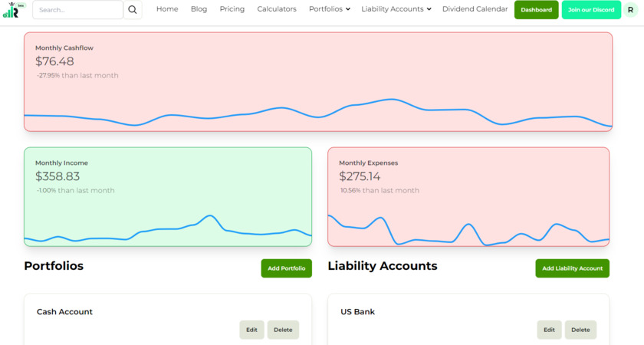Expand the Portfolios dropdown menu
644x345 pixels.
pyautogui.click(x=330, y=9)
